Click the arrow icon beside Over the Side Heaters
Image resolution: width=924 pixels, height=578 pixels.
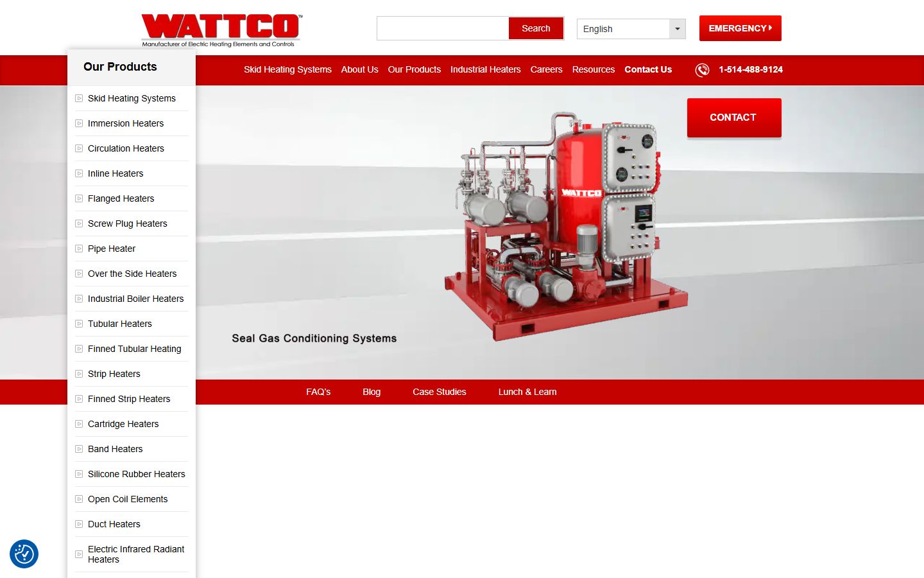click(79, 274)
